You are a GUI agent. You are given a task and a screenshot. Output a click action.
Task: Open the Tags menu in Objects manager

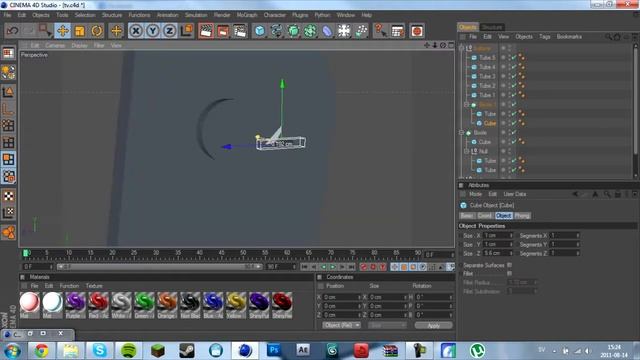click(x=545, y=37)
